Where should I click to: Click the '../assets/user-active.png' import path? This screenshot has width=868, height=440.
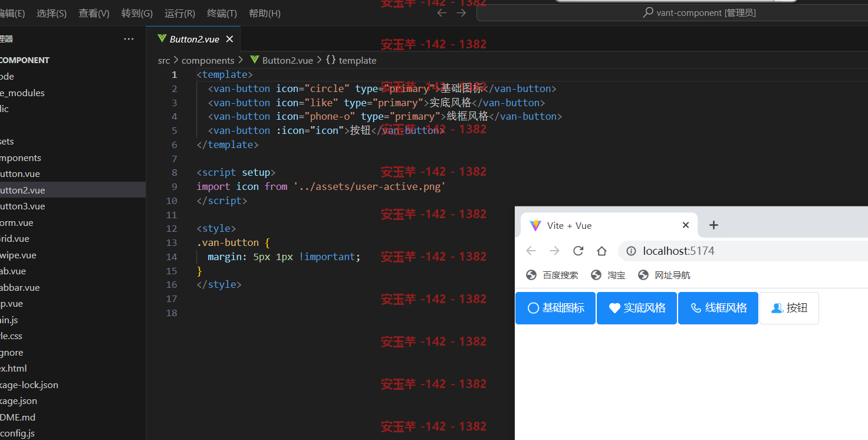coord(369,186)
